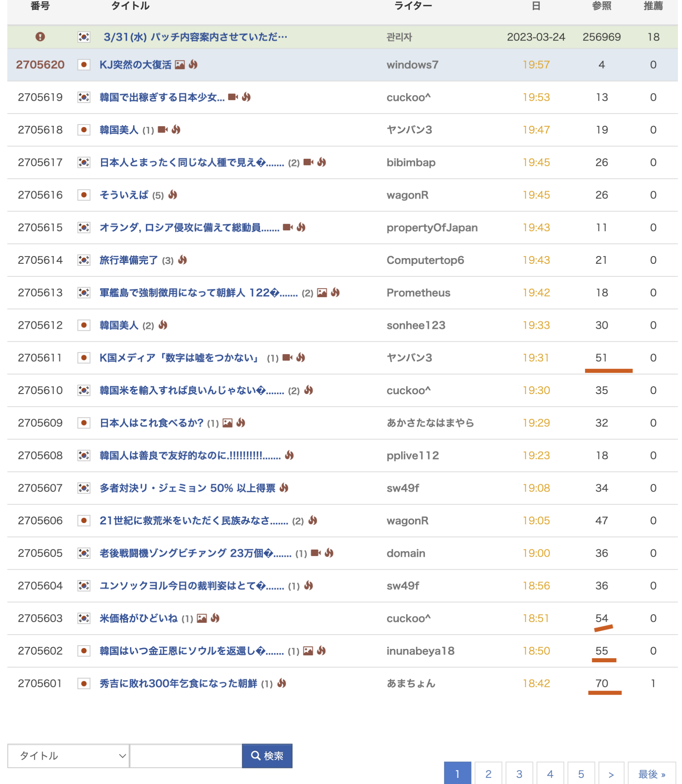Open the pinned 3/31 patch notice post
This screenshot has width=682, height=784.
(195, 37)
